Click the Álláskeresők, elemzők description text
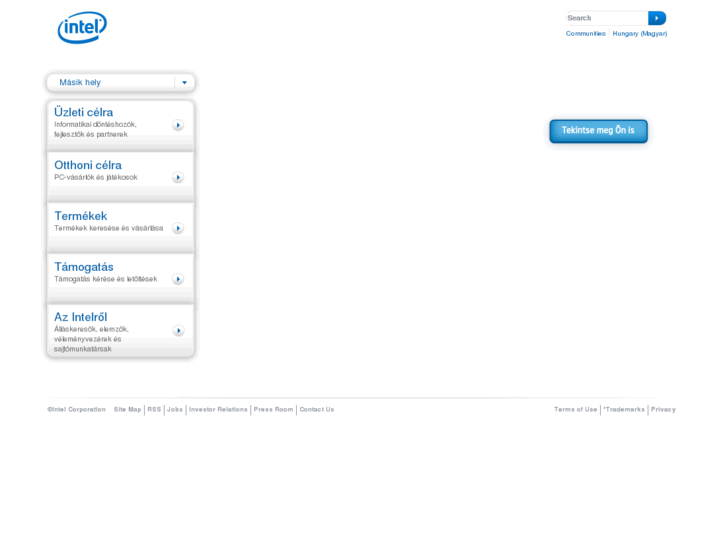Viewport: 727px width, 545px height. point(91,339)
